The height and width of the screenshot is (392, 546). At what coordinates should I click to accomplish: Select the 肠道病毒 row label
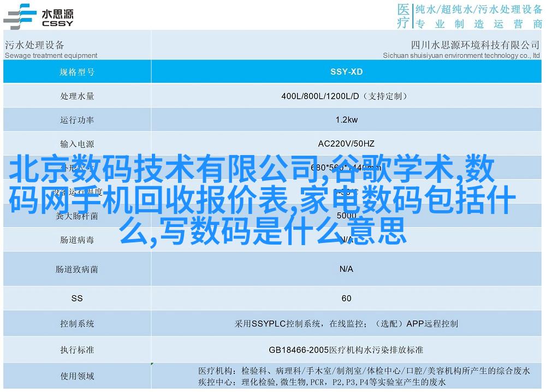[x=77, y=240]
